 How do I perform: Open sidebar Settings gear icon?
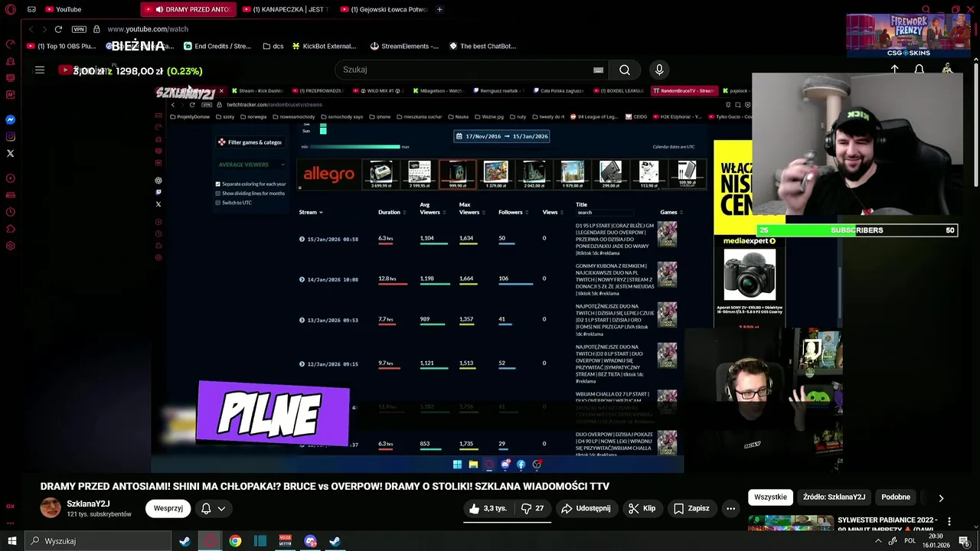pyautogui.click(x=10, y=246)
